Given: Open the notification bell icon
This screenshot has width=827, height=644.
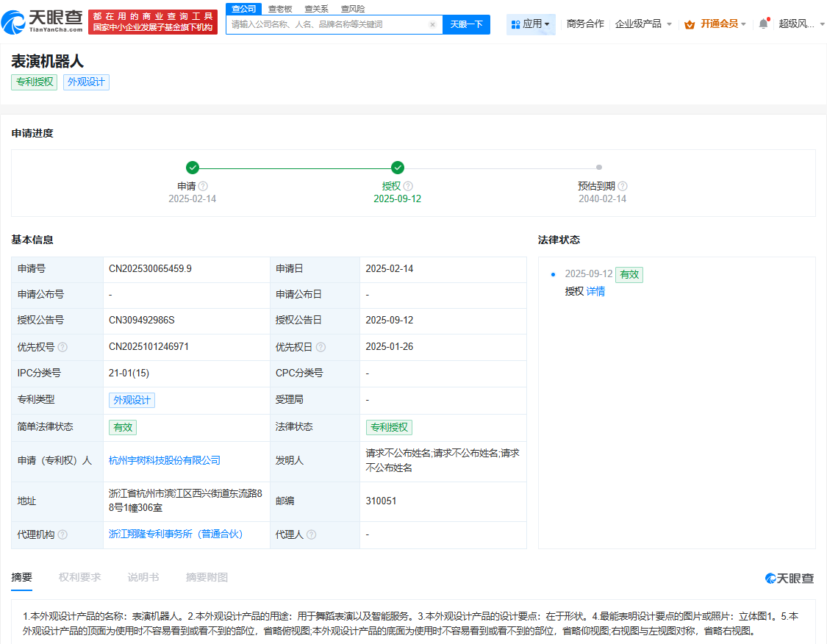Looking at the screenshot, I should point(762,22).
